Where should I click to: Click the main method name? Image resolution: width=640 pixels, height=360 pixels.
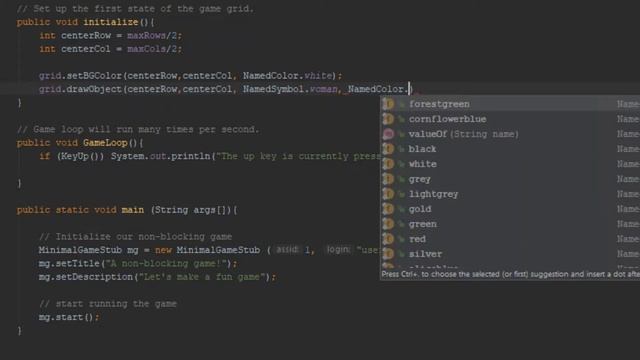click(x=133, y=210)
